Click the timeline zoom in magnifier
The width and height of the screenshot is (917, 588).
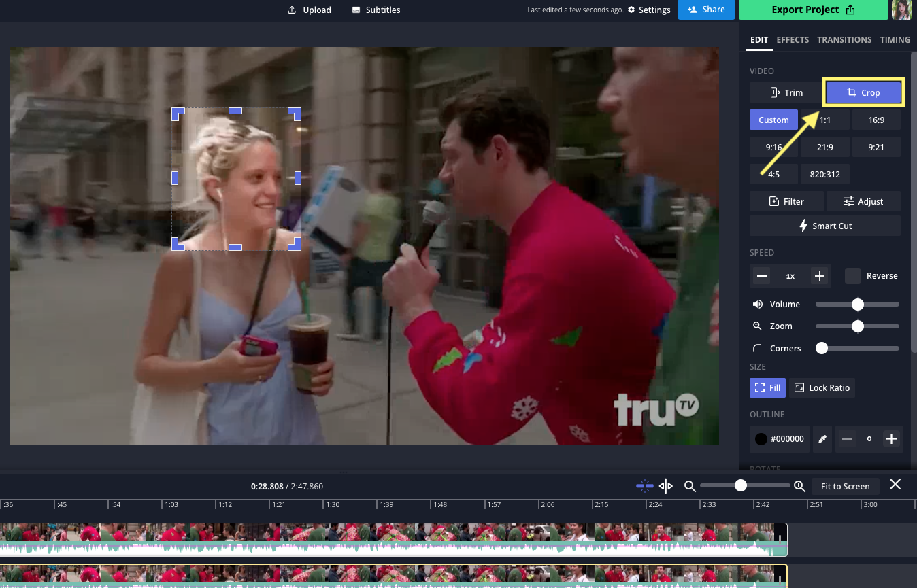(x=800, y=486)
